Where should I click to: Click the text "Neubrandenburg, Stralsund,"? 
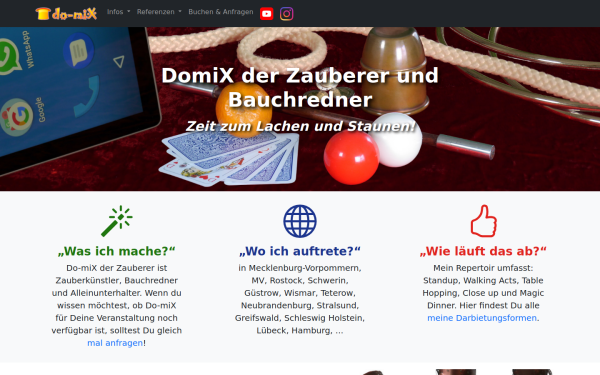point(300,305)
